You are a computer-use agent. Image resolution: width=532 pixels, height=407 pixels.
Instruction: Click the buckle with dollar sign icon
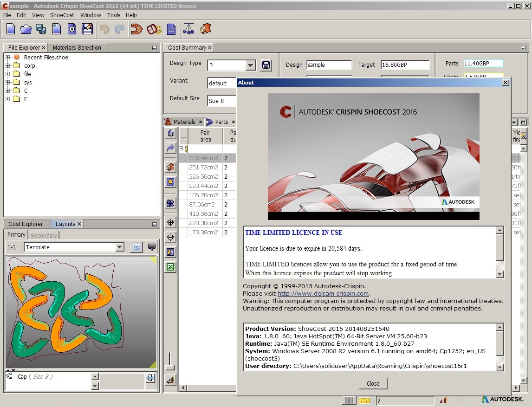click(154, 29)
